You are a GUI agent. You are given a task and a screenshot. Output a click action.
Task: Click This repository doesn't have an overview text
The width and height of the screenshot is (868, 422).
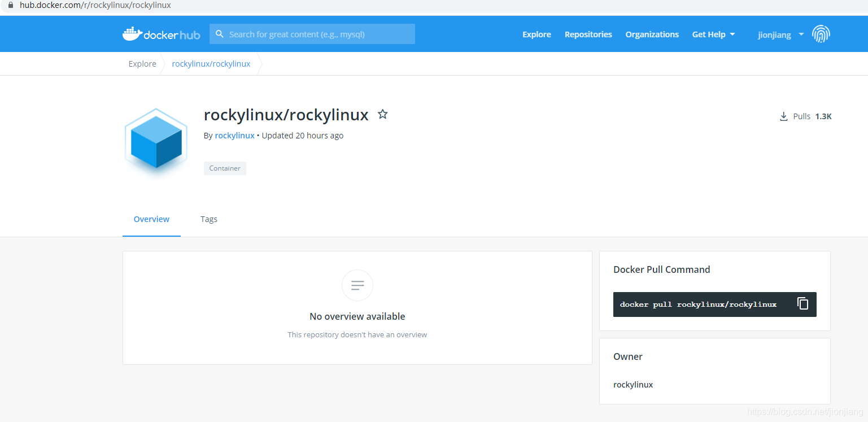click(x=357, y=335)
